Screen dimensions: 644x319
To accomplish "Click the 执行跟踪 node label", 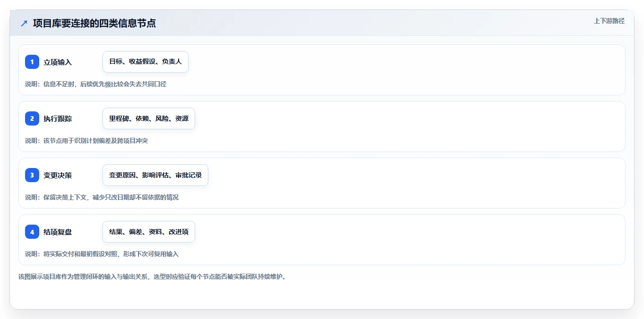I will click(x=58, y=118).
